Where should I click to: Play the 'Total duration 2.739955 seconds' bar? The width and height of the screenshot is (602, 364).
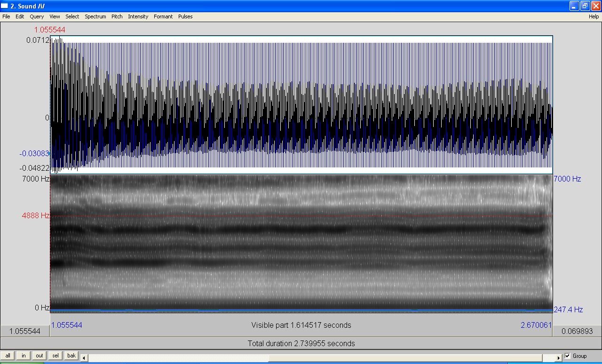click(301, 343)
